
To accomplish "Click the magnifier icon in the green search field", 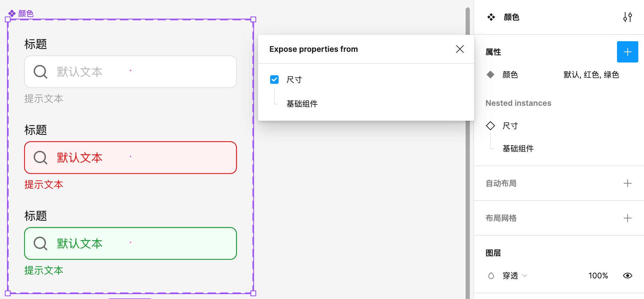I will click(40, 244).
